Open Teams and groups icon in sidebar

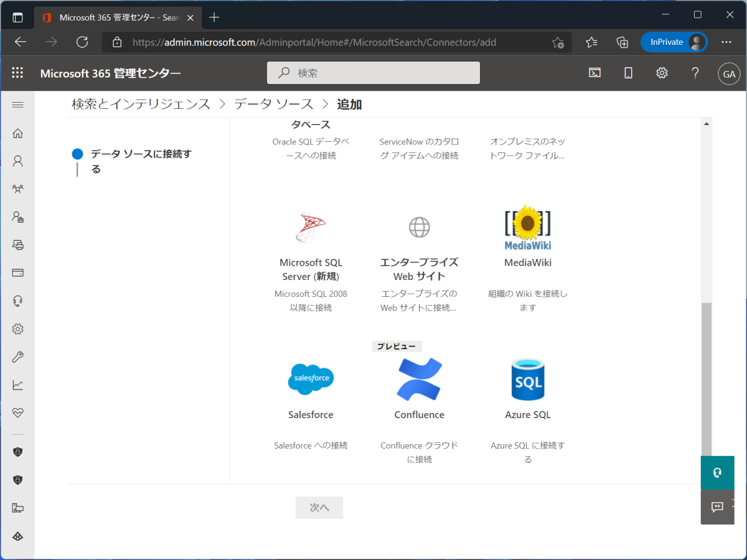click(x=17, y=189)
